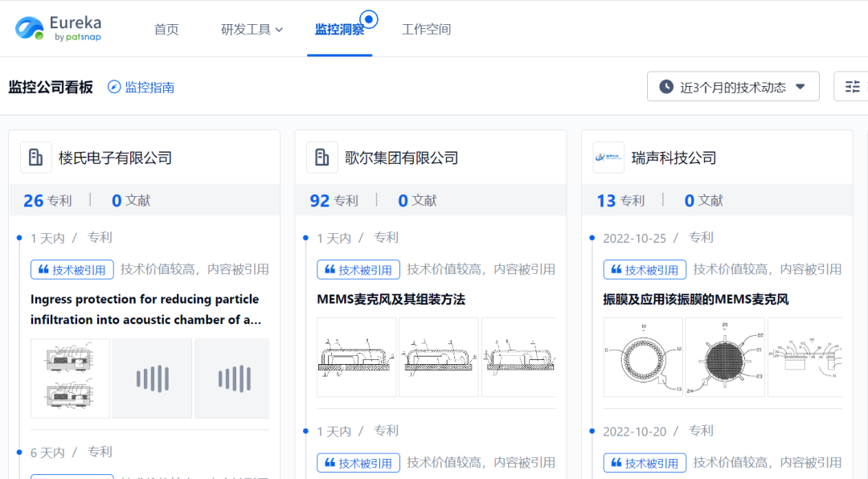Click the clock icon in time filter
The height and width of the screenshot is (479, 868).
coord(666,87)
